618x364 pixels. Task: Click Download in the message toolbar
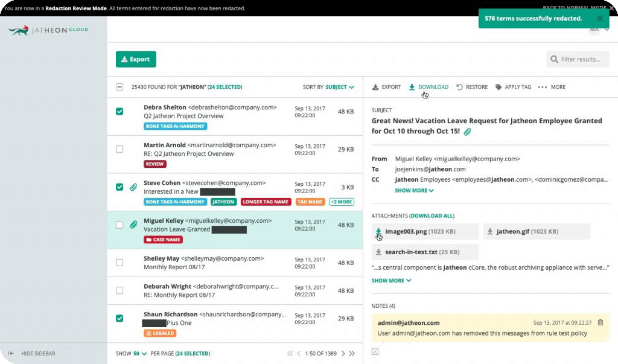tap(428, 87)
